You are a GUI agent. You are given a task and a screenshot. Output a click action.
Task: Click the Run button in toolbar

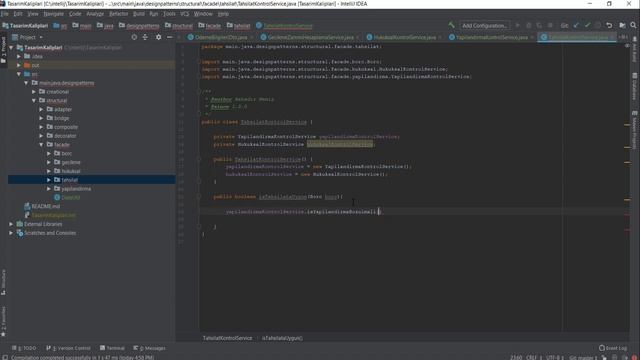518,25
